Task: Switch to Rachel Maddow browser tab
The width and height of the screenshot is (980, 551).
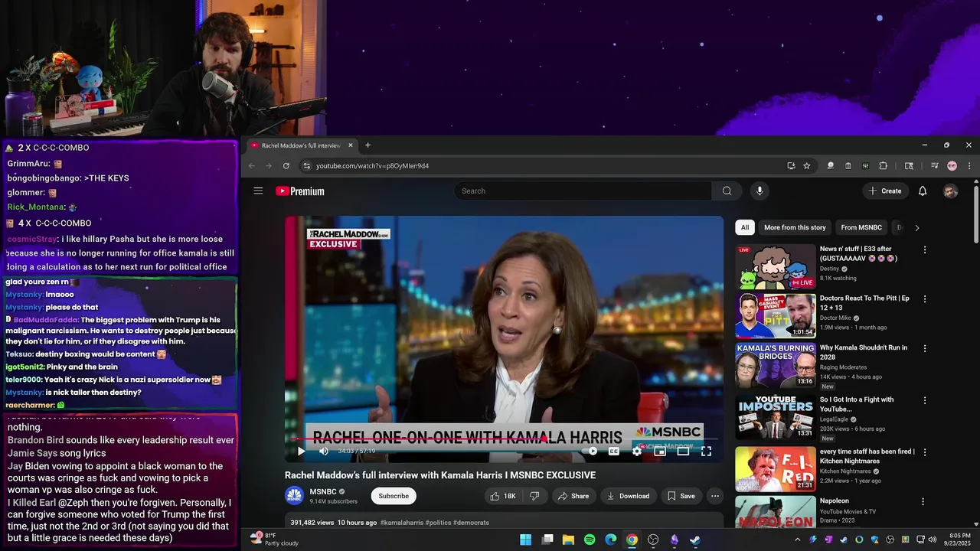Action: [302, 145]
